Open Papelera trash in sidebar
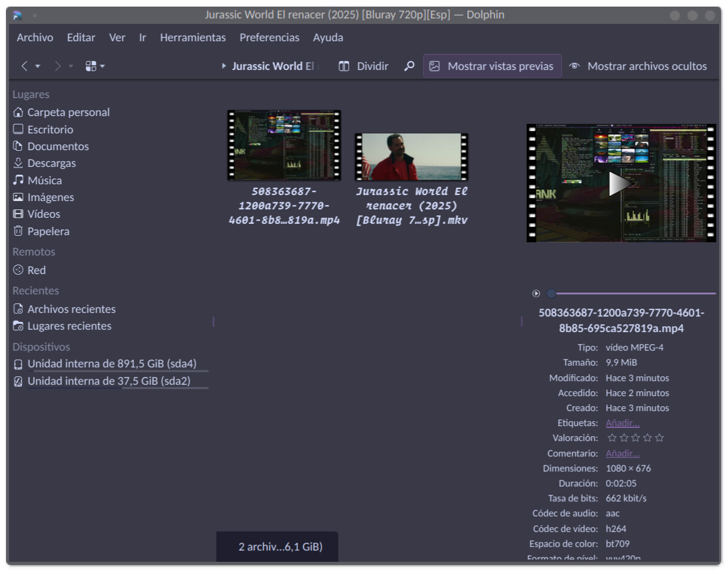Screen dimensions: 728x572 coord(48,231)
